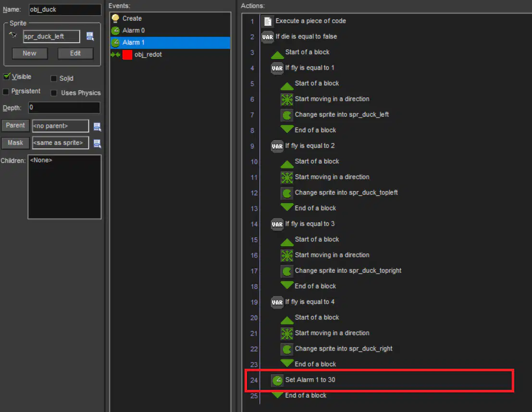
Task: Click the 'Execute a piece of code' text
Action: tap(310, 21)
